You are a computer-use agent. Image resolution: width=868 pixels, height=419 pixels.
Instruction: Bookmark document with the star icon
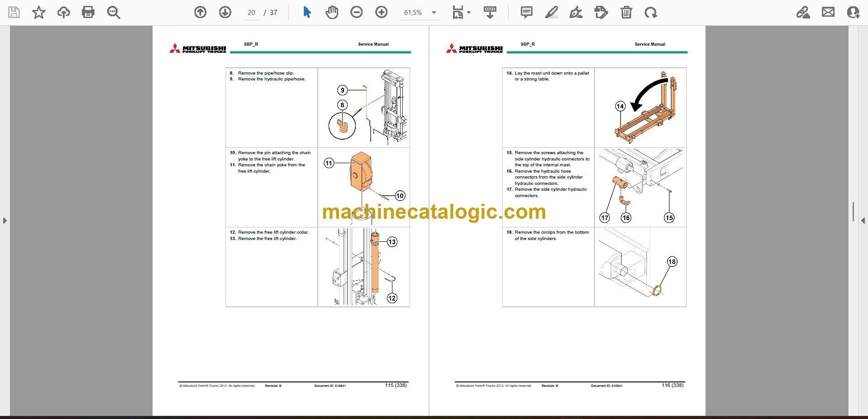[39, 12]
